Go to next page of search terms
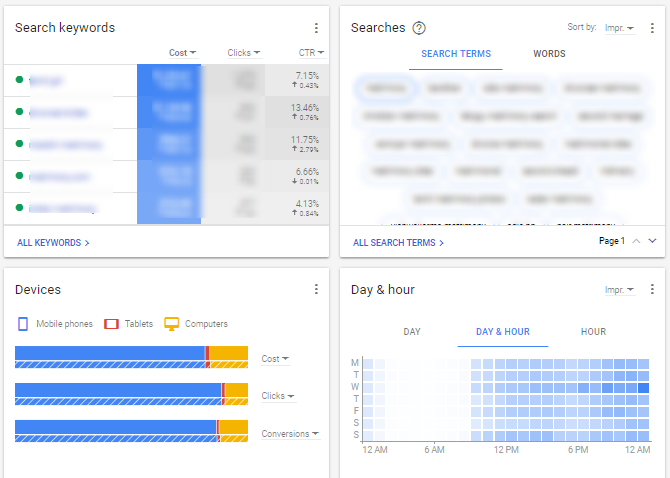This screenshot has width=670, height=478. point(652,241)
